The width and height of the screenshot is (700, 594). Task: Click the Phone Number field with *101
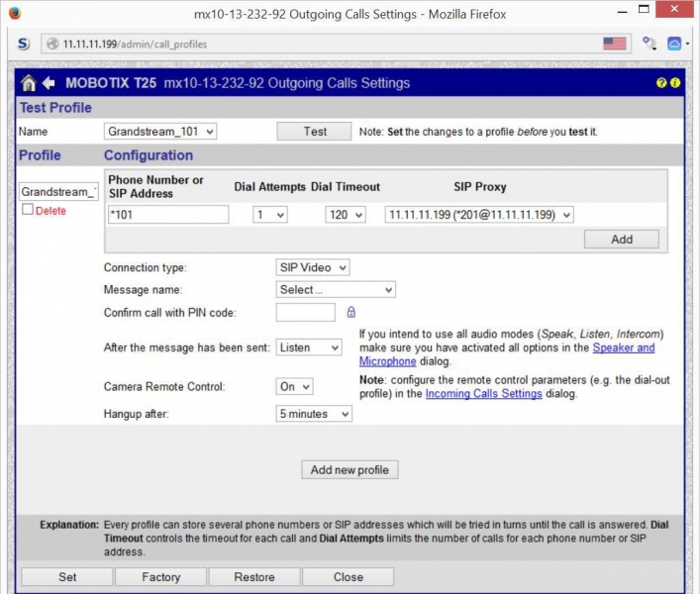168,215
